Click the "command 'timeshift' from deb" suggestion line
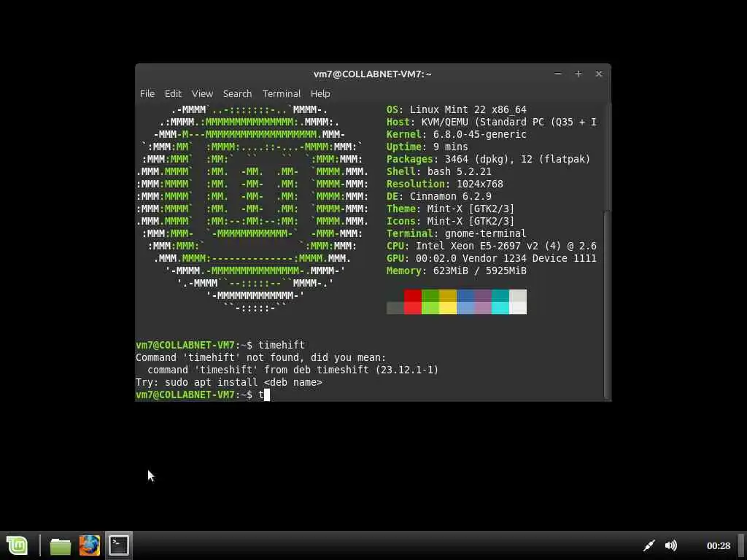 pos(293,370)
